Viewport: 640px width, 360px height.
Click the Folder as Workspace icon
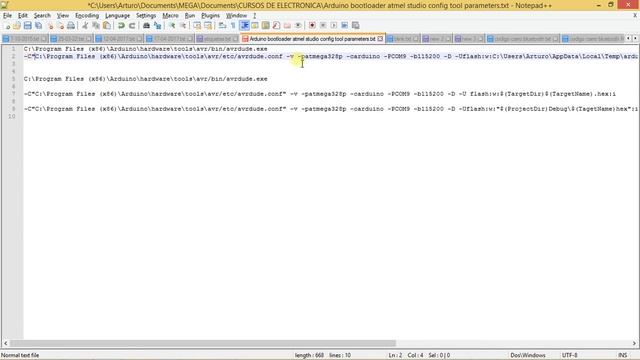(x=287, y=26)
